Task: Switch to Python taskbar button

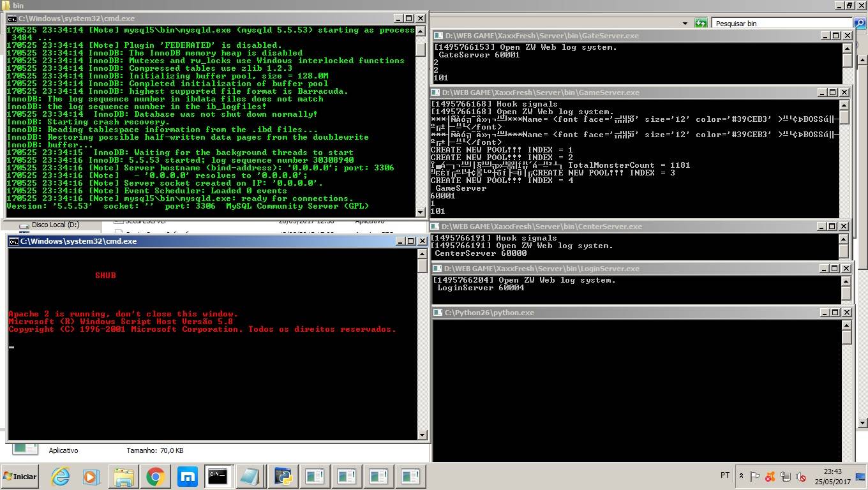Action: coord(283,476)
